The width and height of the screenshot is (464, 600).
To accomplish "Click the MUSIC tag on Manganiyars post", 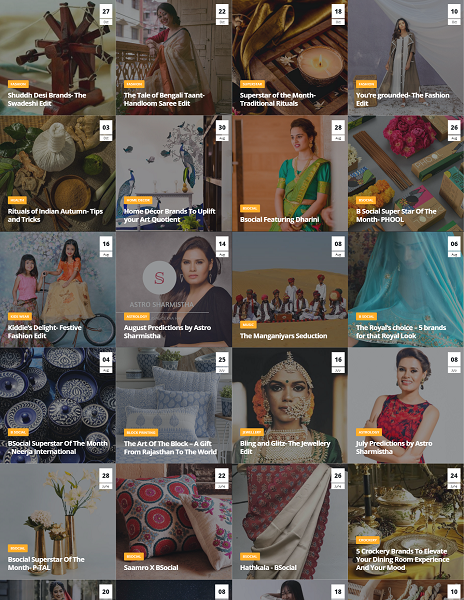I will (248, 324).
